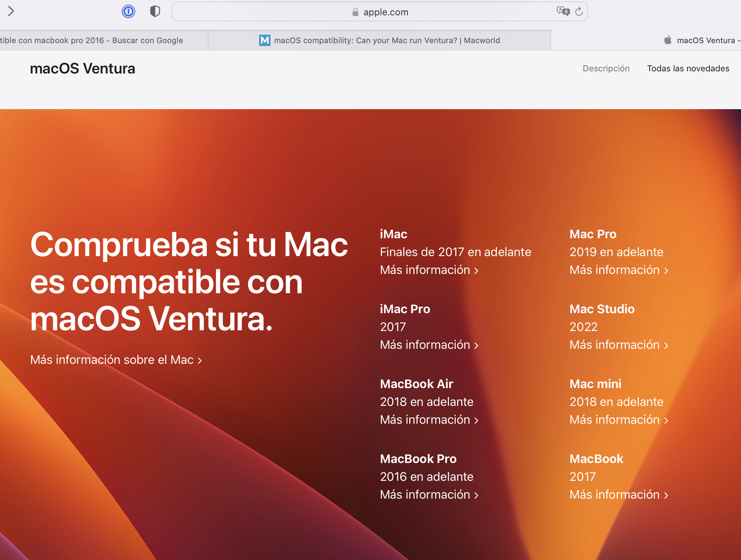Click the apple.com address field
The height and width of the screenshot is (560, 741).
click(385, 12)
